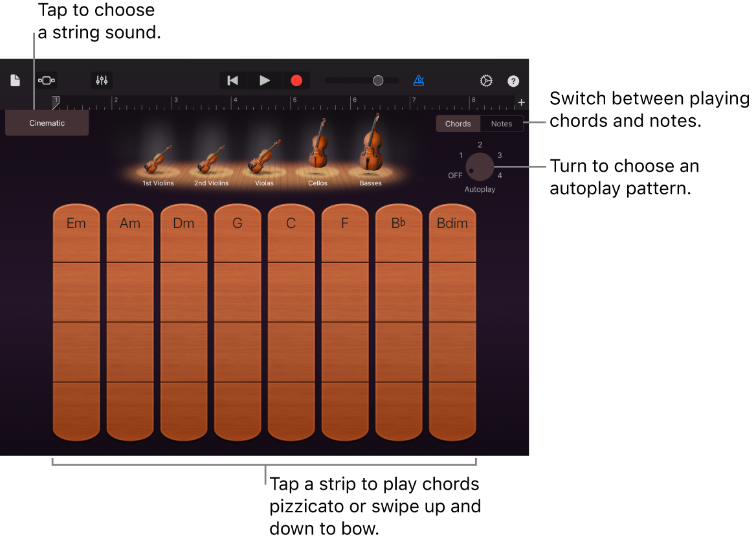
Task: Select the 2nd Violins instrument
Action: [210, 159]
